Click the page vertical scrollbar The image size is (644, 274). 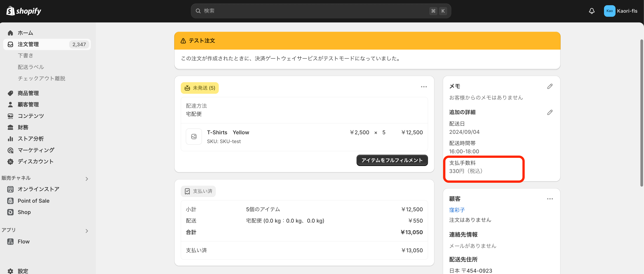(642, 113)
